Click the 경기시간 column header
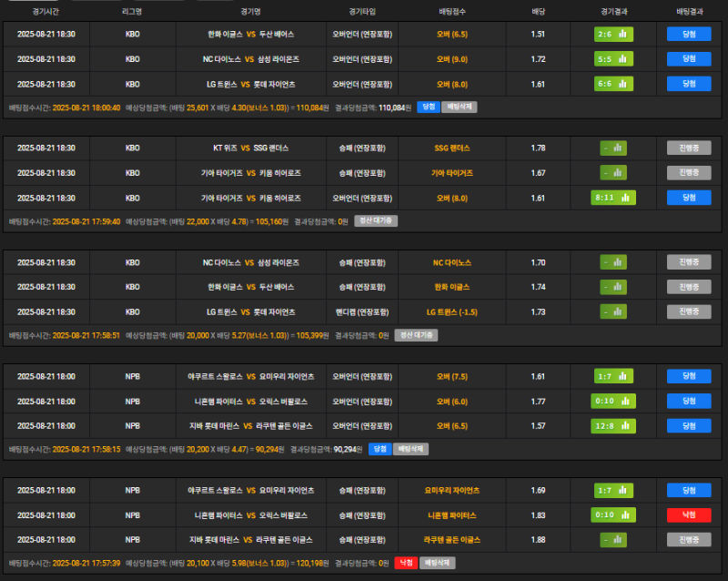The height and width of the screenshot is (581, 728). [46, 12]
